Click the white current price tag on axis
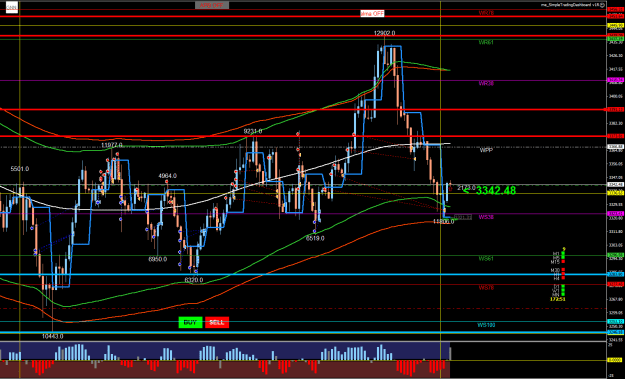The width and height of the screenshot is (625, 379). click(615, 185)
